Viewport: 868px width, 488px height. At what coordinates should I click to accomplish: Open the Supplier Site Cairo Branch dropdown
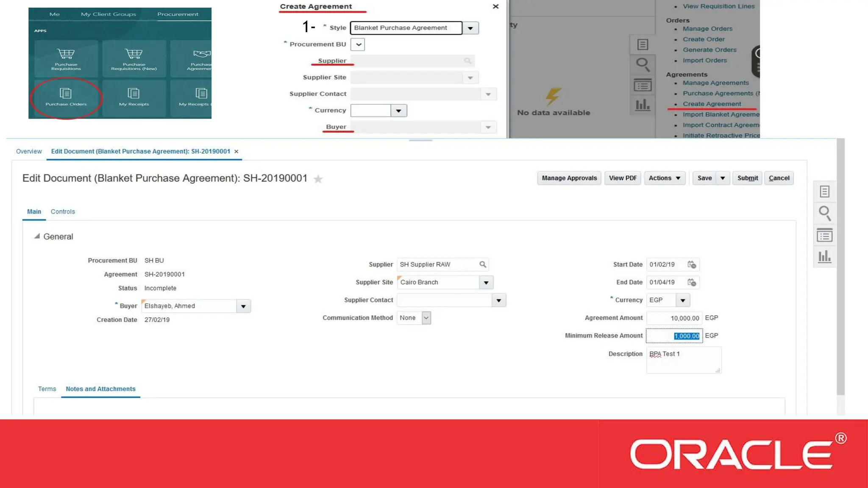pyautogui.click(x=486, y=283)
